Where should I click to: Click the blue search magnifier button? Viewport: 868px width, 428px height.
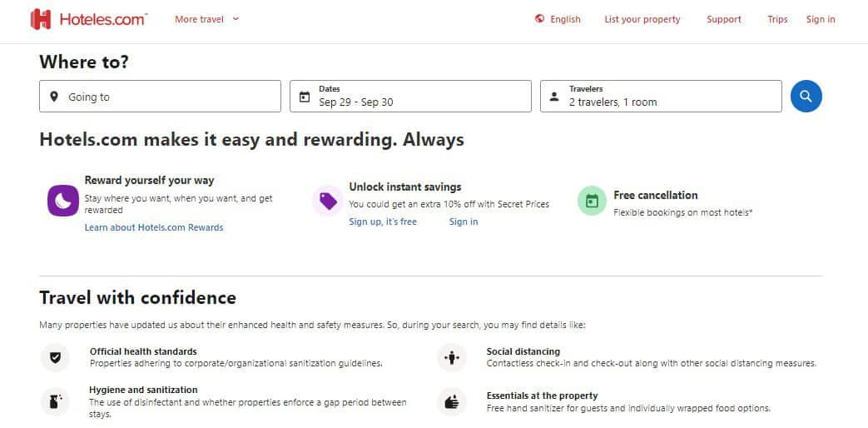pyautogui.click(x=806, y=97)
